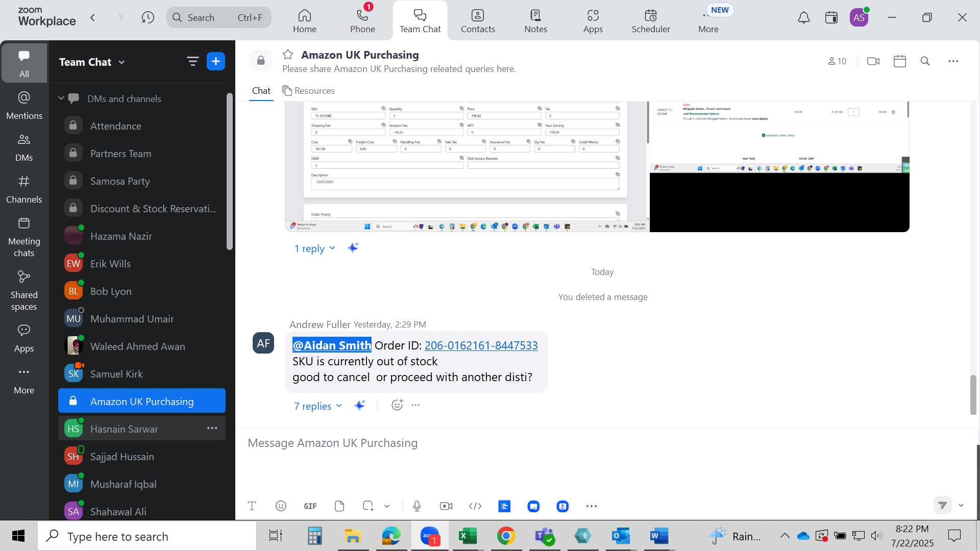
Task: Open the notifications bell
Action: (x=804, y=18)
